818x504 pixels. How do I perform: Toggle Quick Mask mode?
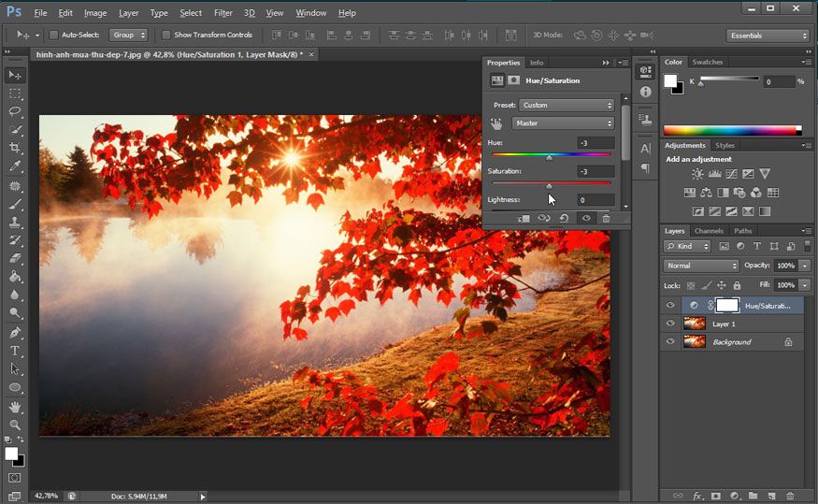click(15, 478)
